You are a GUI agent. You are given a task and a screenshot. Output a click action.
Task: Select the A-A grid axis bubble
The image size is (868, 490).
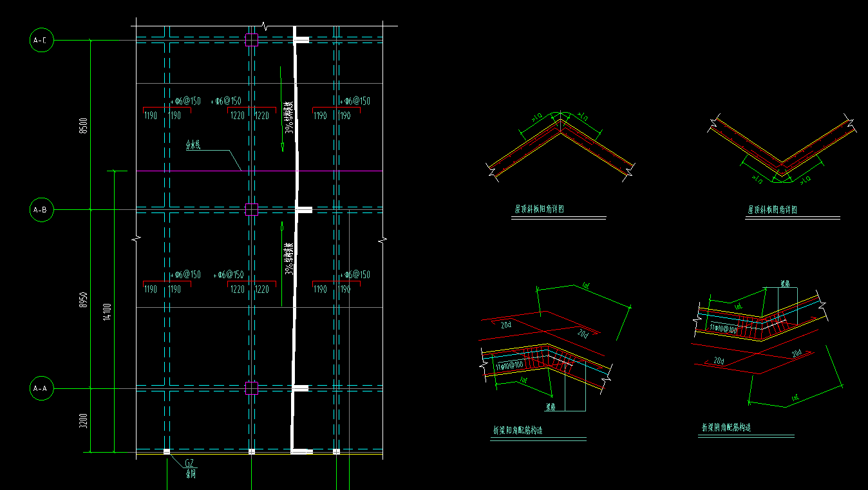coord(41,388)
